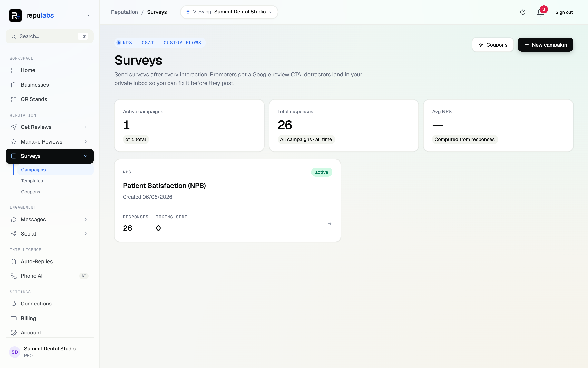Expand the Messages submenu chevron
The width and height of the screenshot is (588, 368).
pos(86,220)
